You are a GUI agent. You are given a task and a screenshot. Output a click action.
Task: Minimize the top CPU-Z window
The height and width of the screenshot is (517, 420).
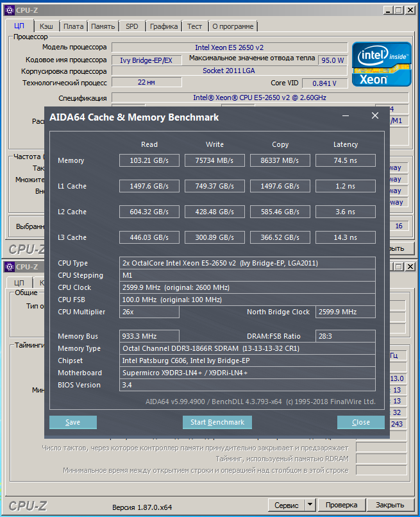tap(388, 10)
